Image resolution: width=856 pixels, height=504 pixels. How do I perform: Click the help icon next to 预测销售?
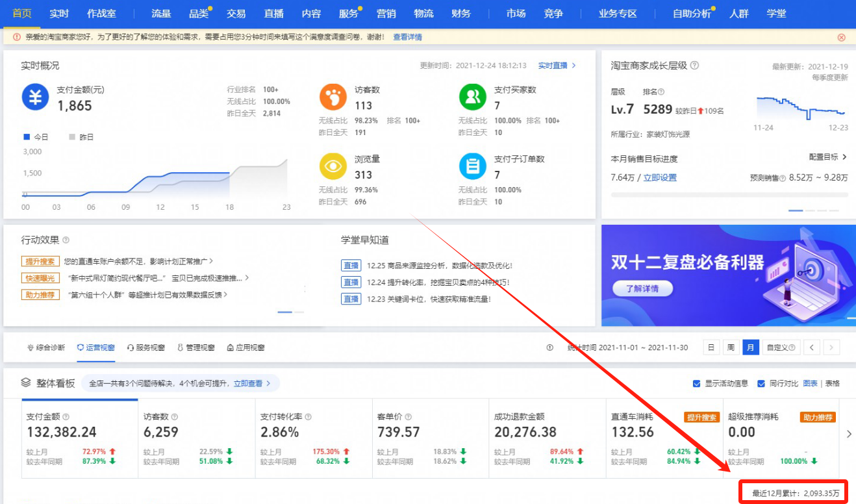[782, 178]
